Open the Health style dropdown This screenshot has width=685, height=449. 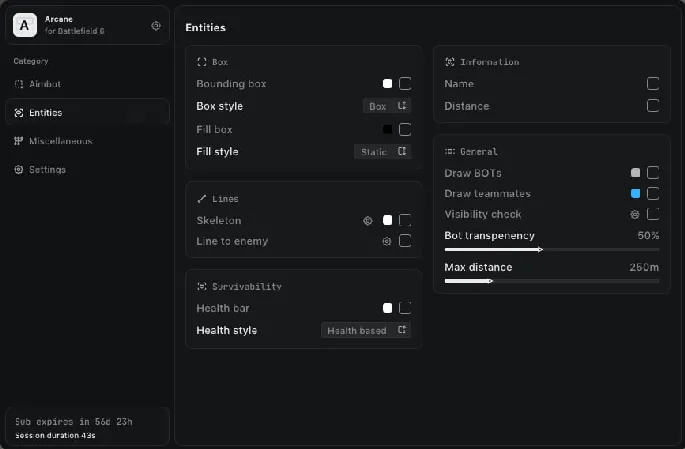click(x=365, y=330)
